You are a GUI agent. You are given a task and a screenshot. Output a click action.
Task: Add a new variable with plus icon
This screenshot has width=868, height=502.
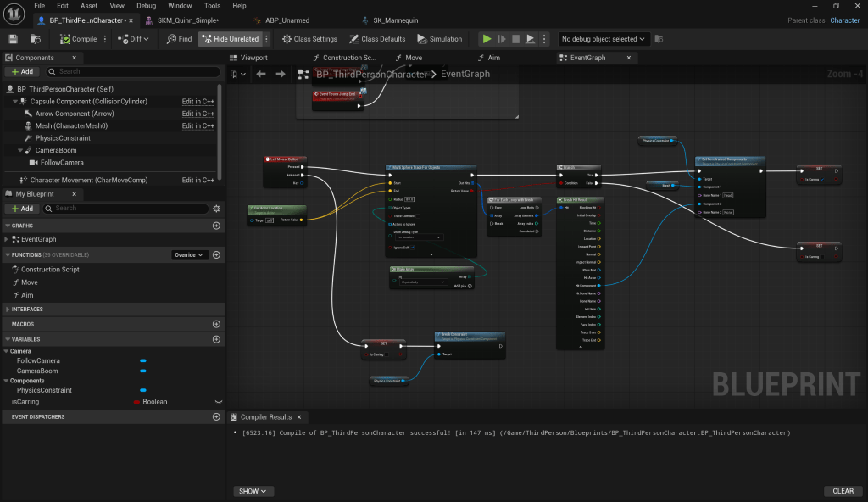tap(216, 339)
